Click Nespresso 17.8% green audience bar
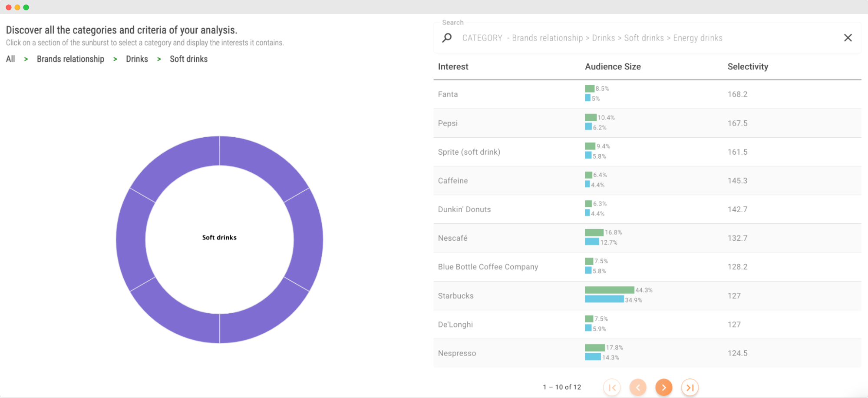 coord(594,348)
